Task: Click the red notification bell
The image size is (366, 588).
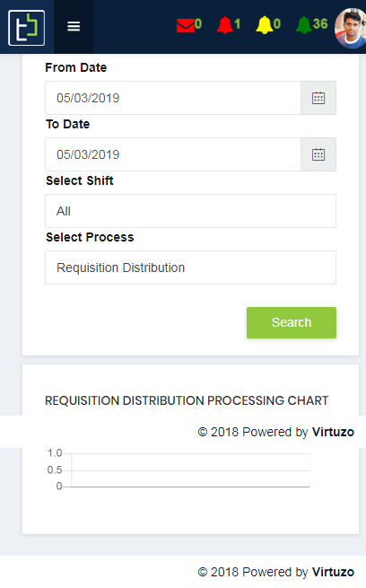Action: (x=225, y=25)
